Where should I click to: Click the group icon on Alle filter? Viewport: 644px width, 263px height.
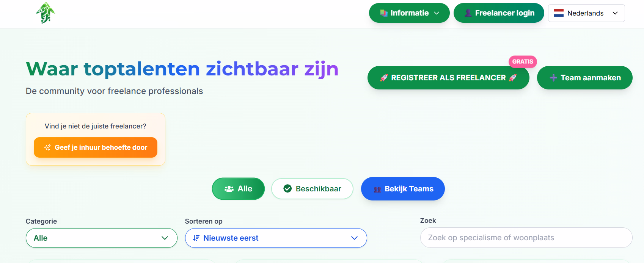[x=229, y=189]
